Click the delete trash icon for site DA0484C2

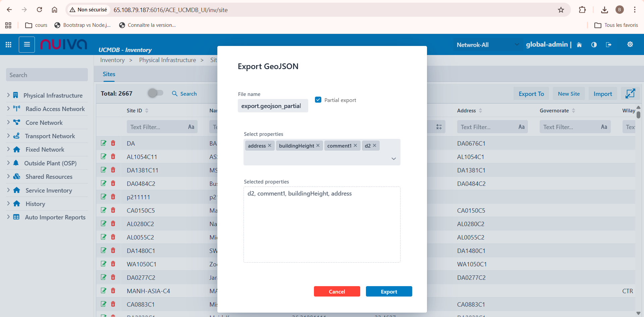click(x=113, y=183)
